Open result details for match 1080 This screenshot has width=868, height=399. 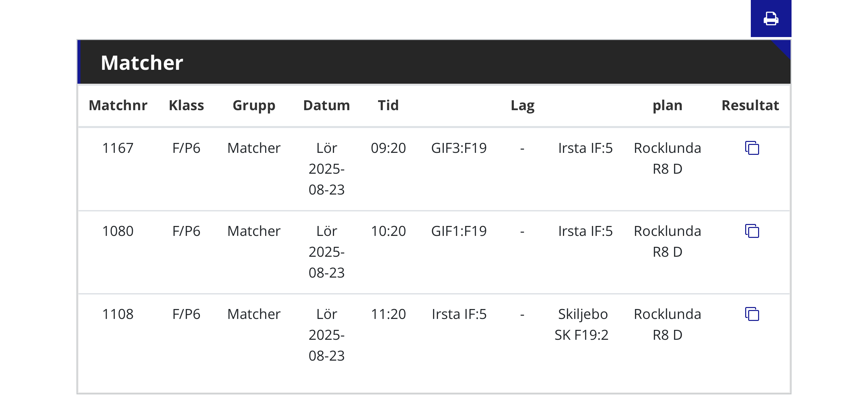pyautogui.click(x=752, y=231)
